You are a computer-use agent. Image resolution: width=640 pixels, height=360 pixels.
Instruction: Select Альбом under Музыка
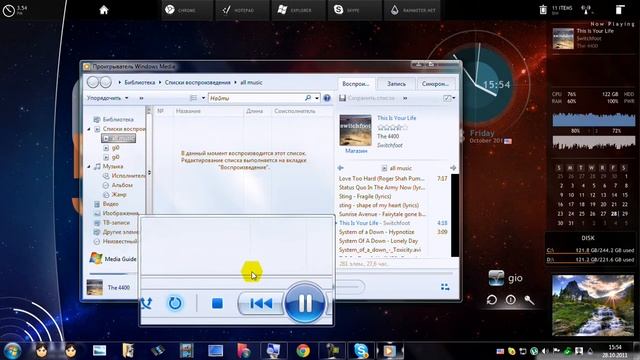pyautogui.click(x=122, y=185)
